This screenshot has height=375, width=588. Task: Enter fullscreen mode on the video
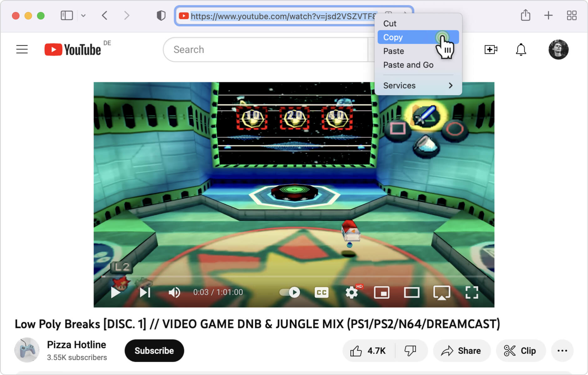[471, 292]
